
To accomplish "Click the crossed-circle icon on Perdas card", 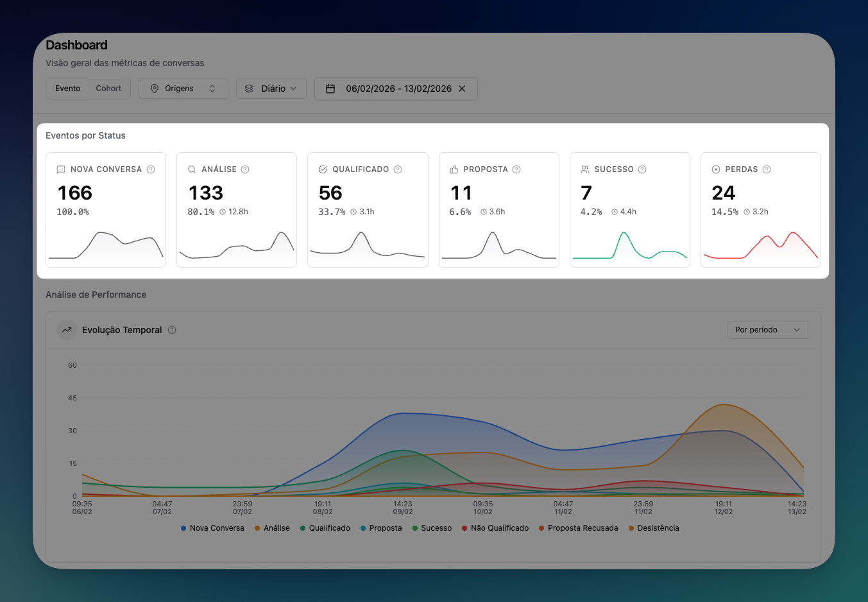I will pyautogui.click(x=715, y=169).
